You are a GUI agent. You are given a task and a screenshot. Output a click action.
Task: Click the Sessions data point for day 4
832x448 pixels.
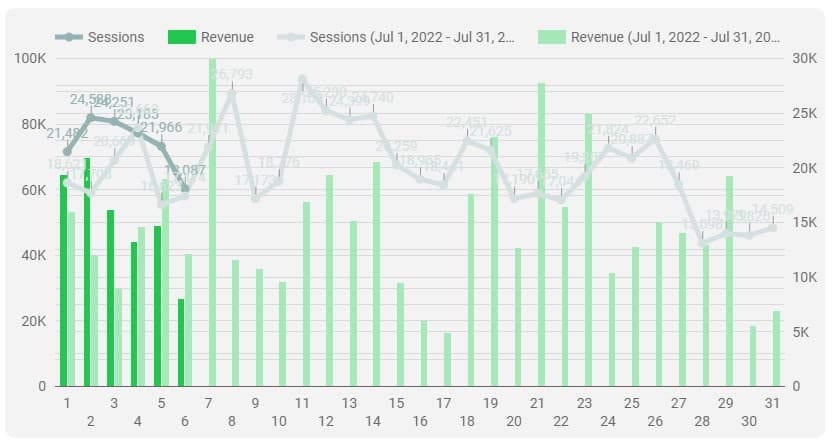point(138,133)
